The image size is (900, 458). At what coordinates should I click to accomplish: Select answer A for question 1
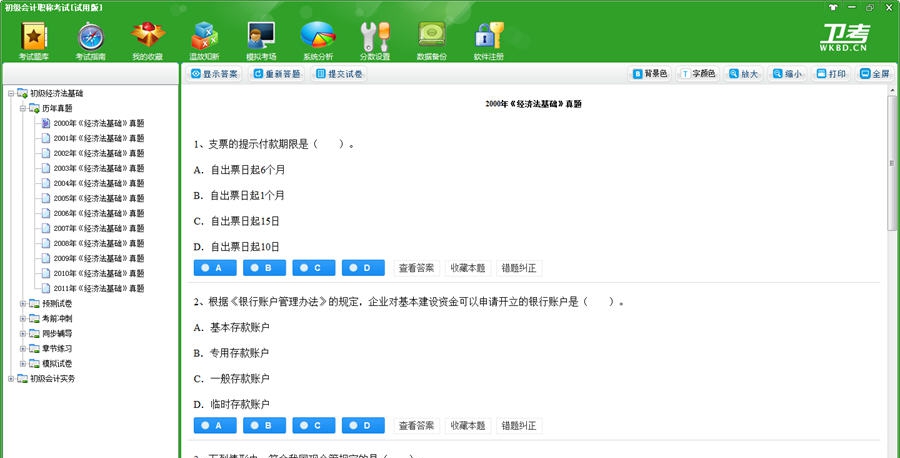click(x=215, y=268)
